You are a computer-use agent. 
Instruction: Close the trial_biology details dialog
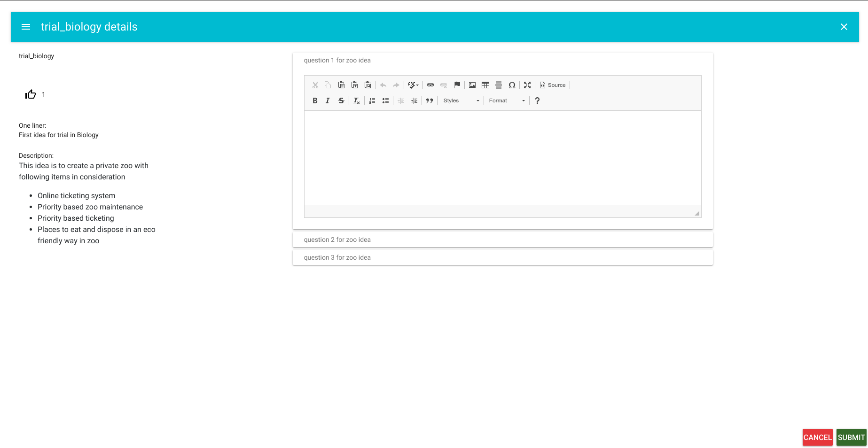[x=844, y=27]
